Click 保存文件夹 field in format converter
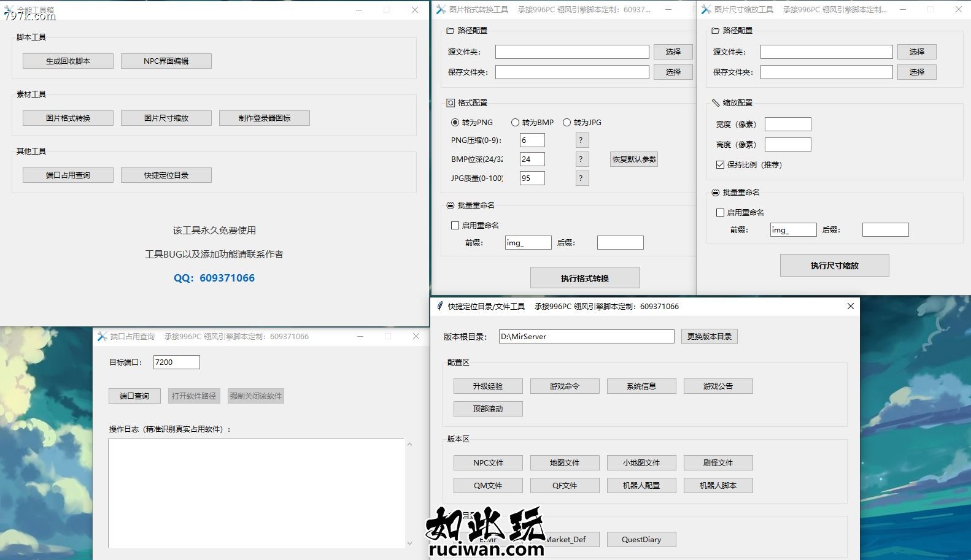Screen dimensions: 971x560 coord(572,72)
